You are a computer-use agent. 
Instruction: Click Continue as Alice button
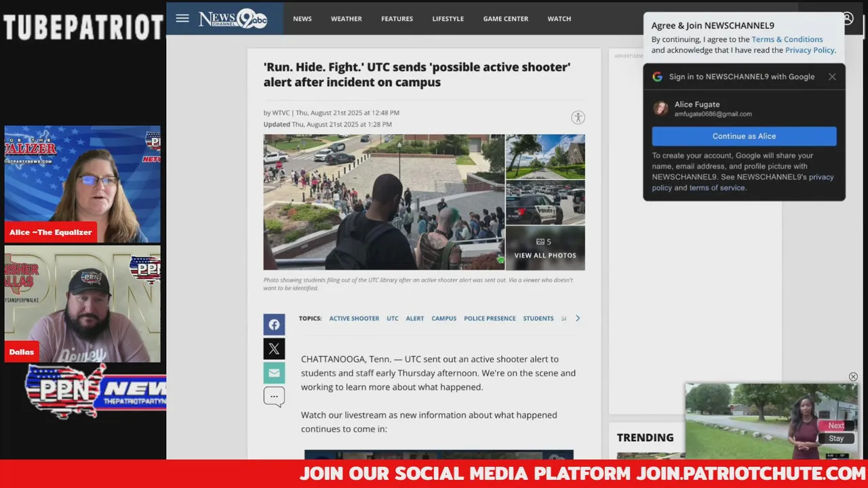(x=744, y=136)
